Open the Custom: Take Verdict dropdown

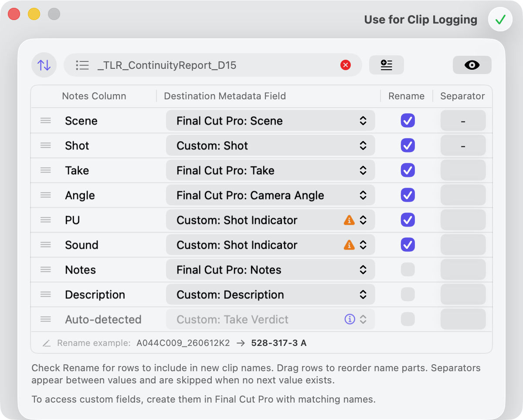pos(270,319)
